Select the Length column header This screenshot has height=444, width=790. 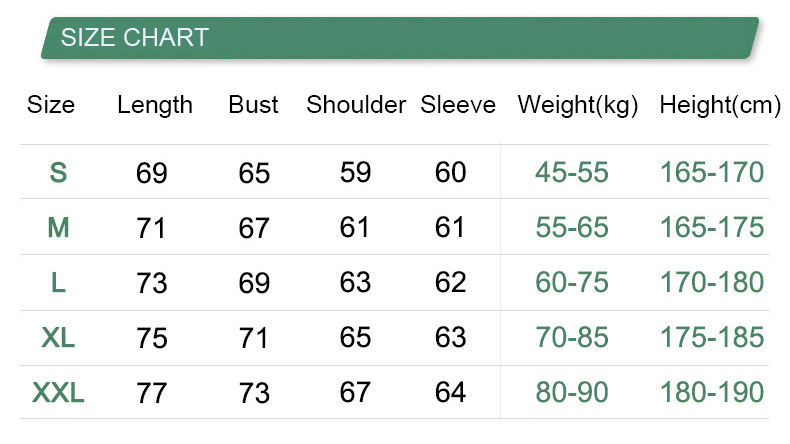click(x=155, y=105)
